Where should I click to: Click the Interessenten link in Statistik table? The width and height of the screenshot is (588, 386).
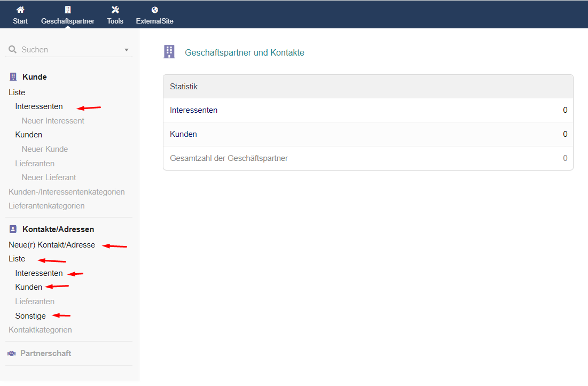click(x=193, y=110)
